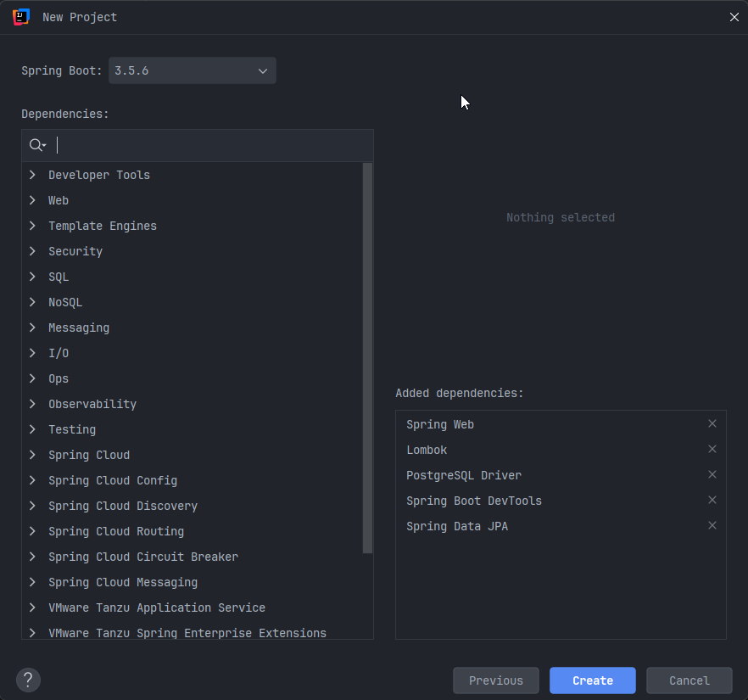This screenshot has height=700, width=748.
Task: Expand the Template Engines category
Action: pyautogui.click(x=32, y=226)
